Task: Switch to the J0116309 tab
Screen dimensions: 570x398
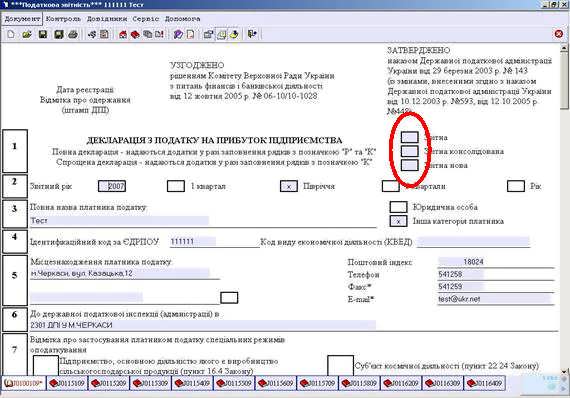Action: point(443,383)
